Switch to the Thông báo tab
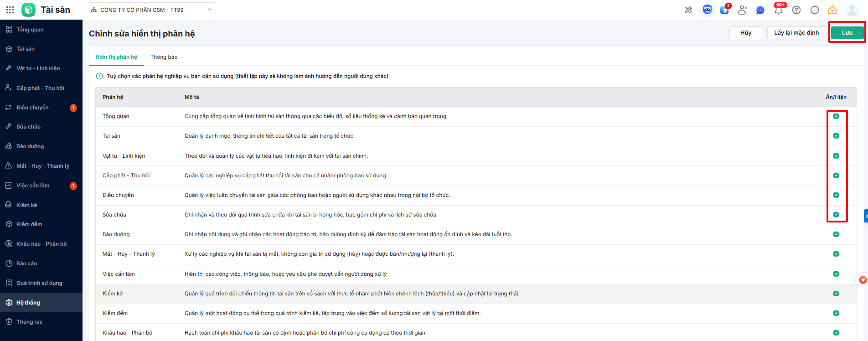 pos(164,57)
